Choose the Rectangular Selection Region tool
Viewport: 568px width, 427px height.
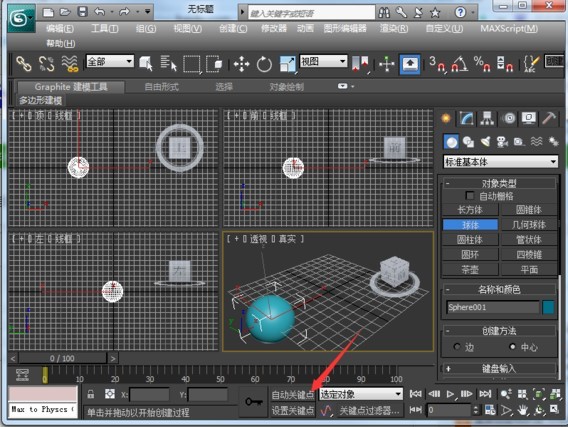click(192, 64)
